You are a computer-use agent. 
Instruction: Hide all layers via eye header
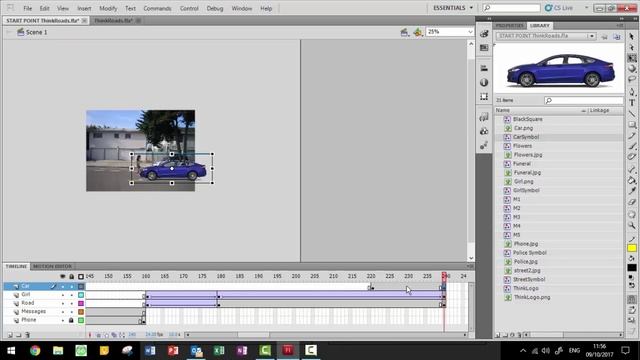click(63, 277)
